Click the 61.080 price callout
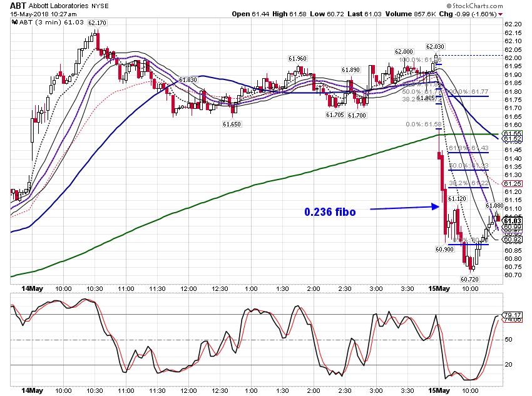This screenshot has height=396, width=532. point(494,206)
